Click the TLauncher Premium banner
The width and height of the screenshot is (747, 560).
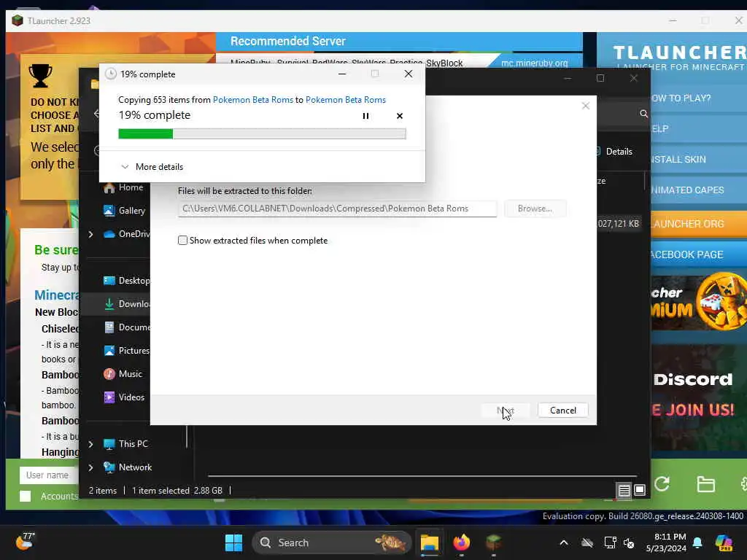click(x=698, y=303)
